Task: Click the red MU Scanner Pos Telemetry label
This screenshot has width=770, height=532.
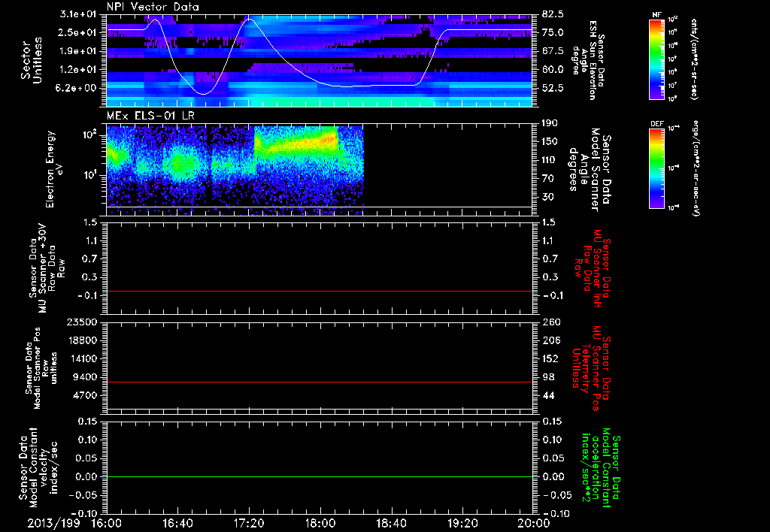Action: (x=592, y=368)
